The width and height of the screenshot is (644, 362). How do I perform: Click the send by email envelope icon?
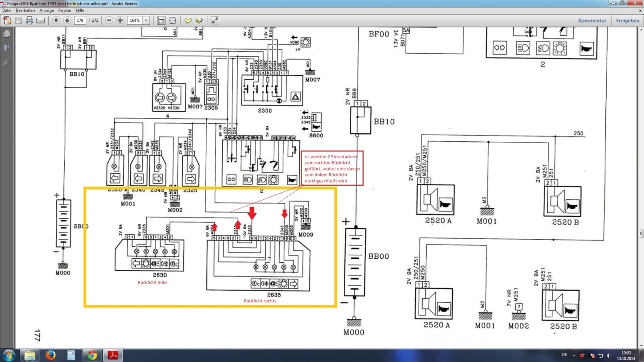point(40,20)
